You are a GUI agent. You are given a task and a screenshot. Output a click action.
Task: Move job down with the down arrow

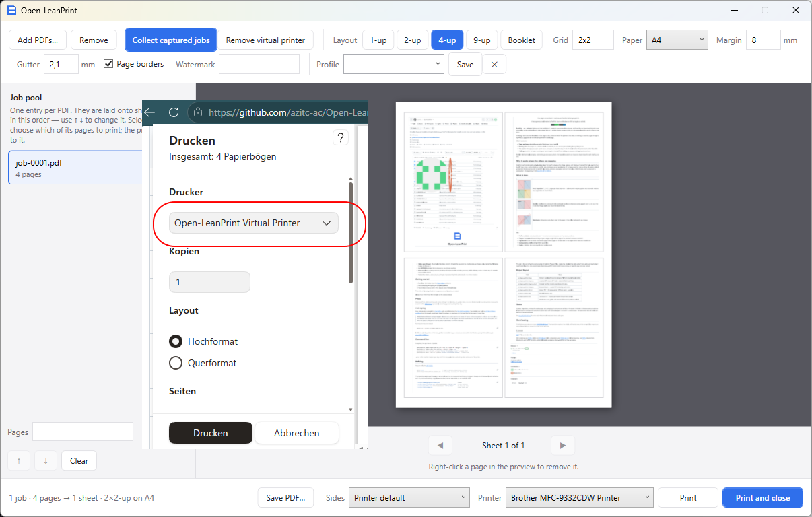point(46,461)
